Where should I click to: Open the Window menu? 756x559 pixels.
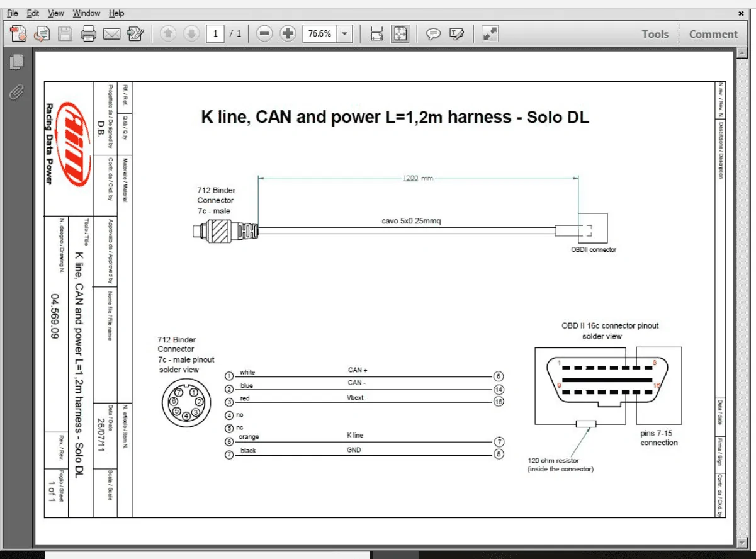coord(86,13)
